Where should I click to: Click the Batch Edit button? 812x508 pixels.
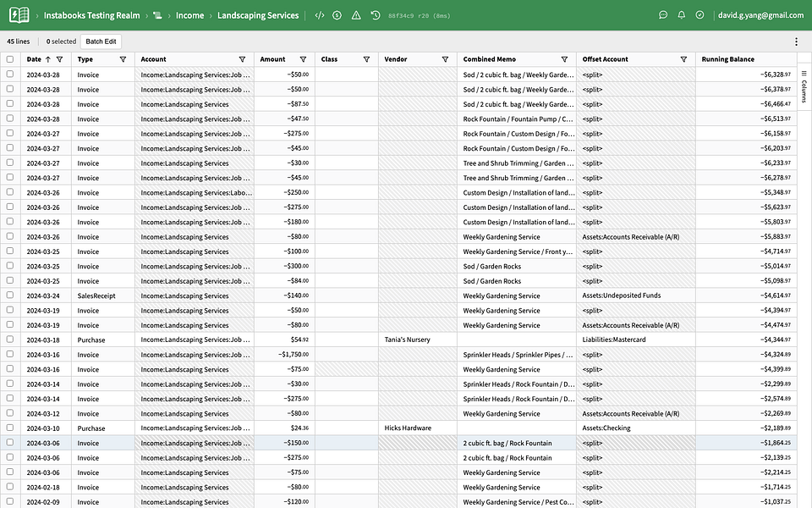coord(101,41)
